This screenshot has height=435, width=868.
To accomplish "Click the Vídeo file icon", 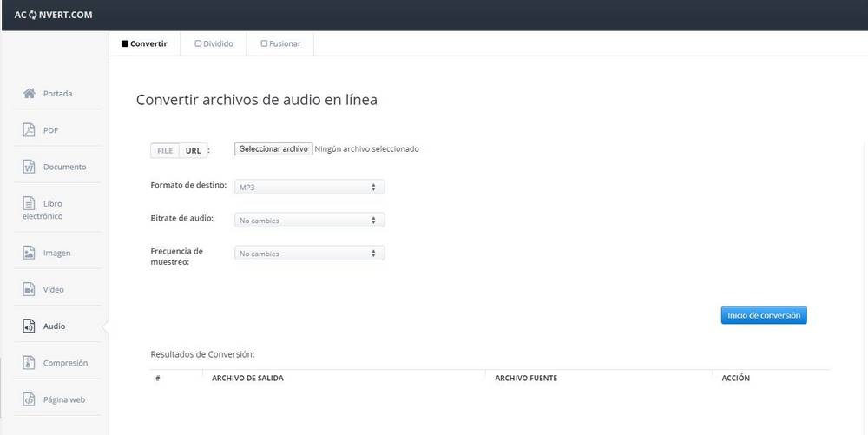I will pyautogui.click(x=29, y=289).
